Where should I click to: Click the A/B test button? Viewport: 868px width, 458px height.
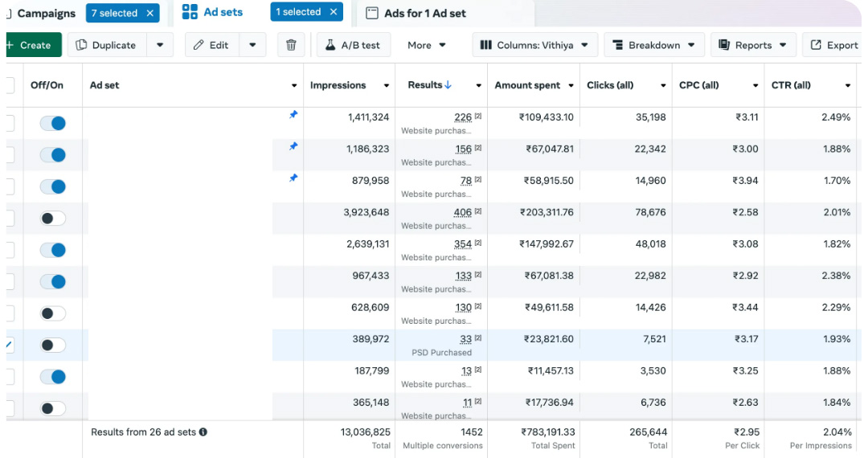pos(353,45)
